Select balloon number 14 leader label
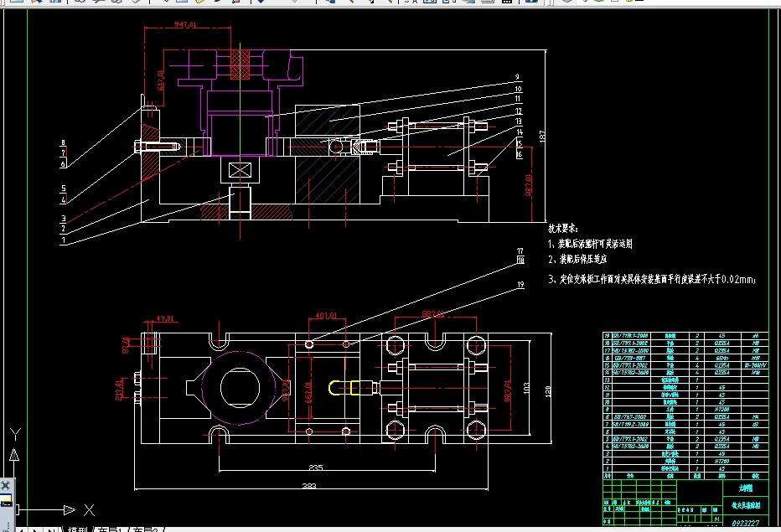 click(x=520, y=132)
